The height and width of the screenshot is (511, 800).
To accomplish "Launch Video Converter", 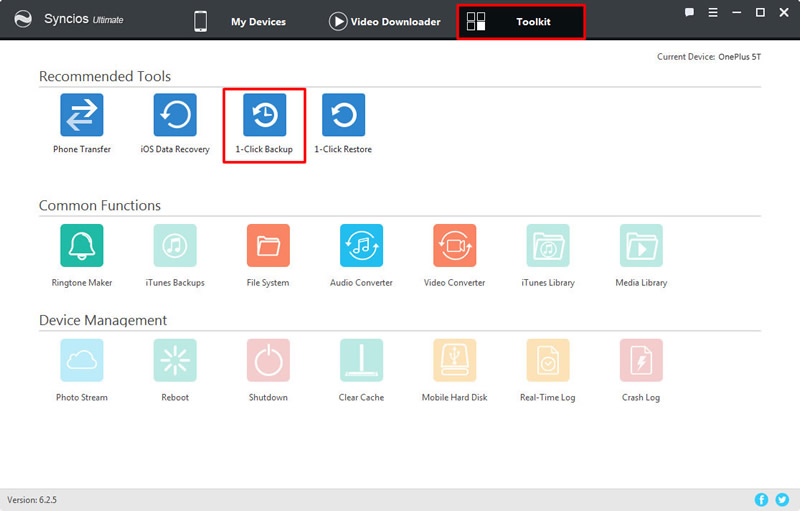I will coord(455,245).
